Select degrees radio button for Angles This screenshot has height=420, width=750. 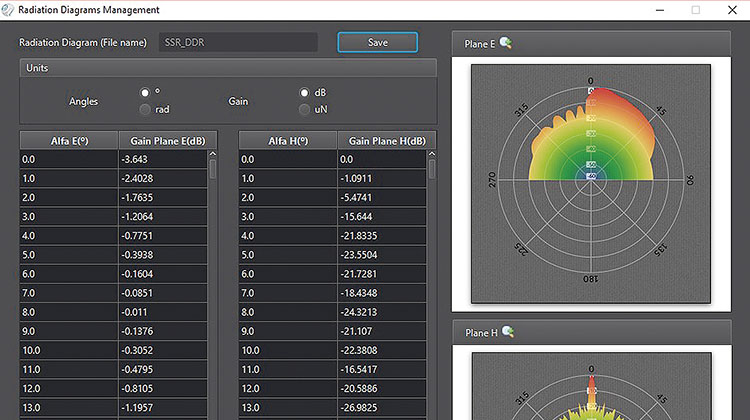(x=145, y=92)
